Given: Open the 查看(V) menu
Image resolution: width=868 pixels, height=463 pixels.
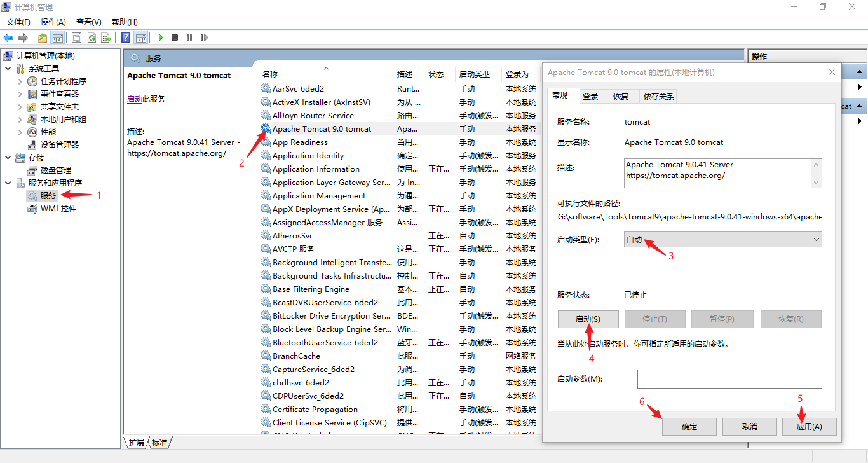Looking at the screenshot, I should coord(88,22).
